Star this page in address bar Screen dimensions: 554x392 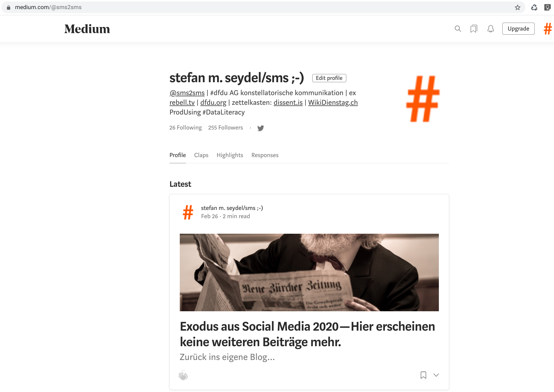pos(518,7)
